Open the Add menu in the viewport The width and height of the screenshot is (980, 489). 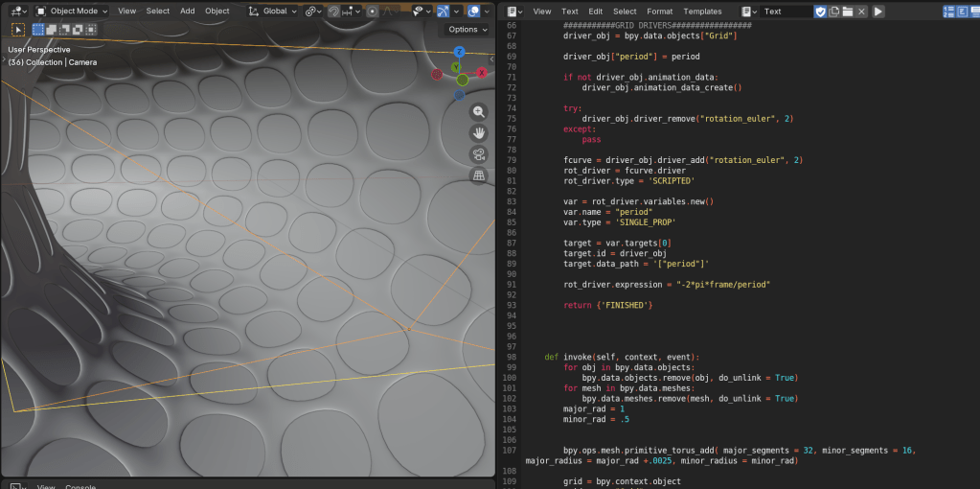click(x=188, y=12)
